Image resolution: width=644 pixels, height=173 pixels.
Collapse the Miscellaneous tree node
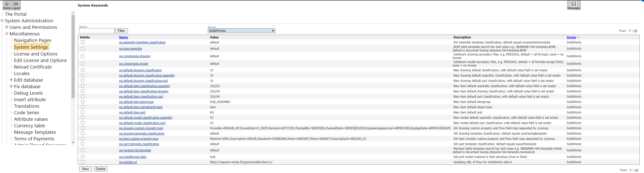coord(7,34)
